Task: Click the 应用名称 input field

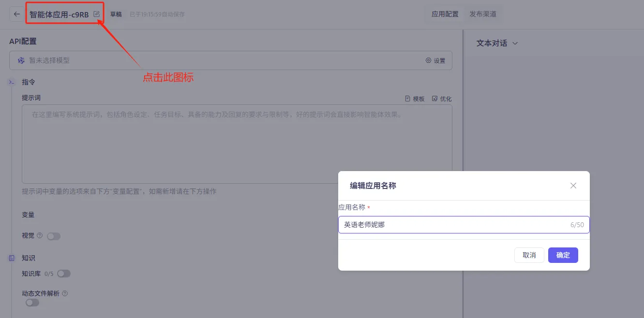Action: (x=464, y=225)
